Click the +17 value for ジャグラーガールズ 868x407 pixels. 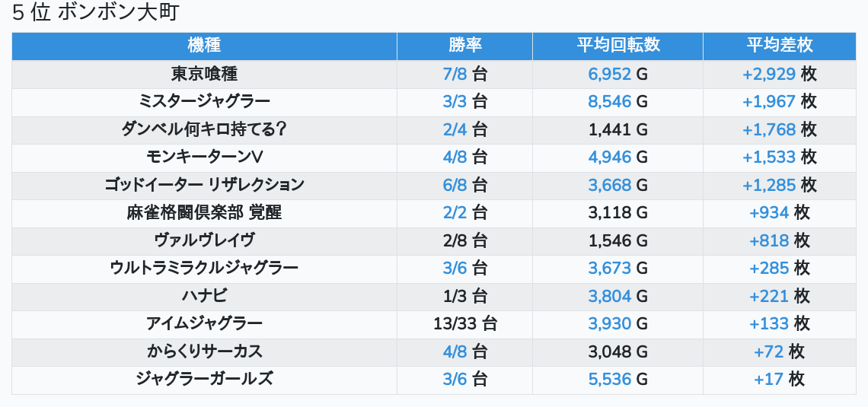click(769, 380)
